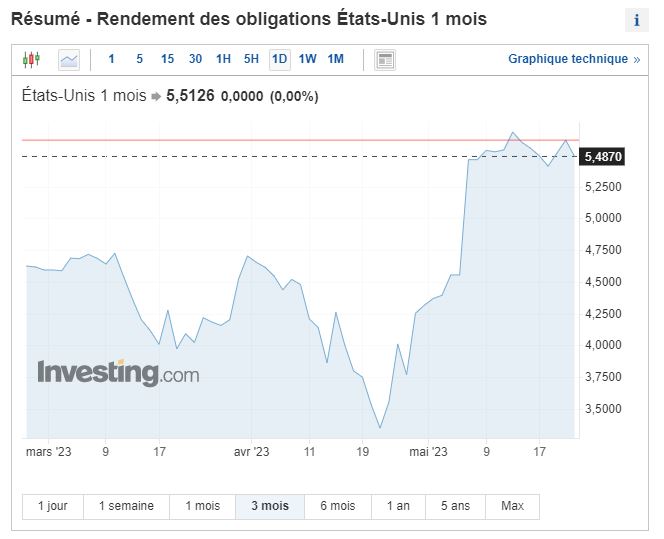Open the news overlay icon

pos(385,60)
